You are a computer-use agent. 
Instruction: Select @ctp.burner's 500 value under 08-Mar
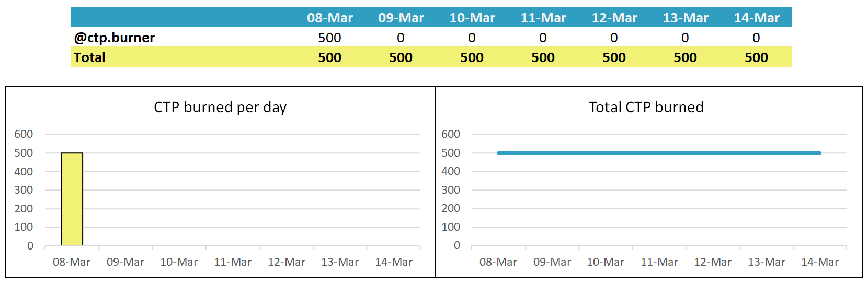pos(330,38)
